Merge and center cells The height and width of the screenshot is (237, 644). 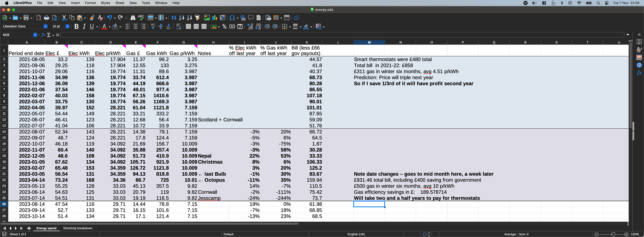click(188, 27)
